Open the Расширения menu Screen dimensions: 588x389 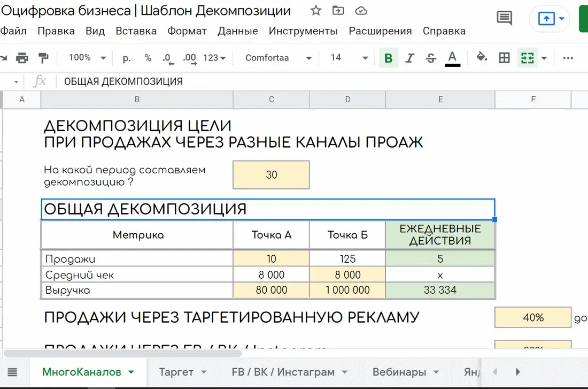(380, 31)
